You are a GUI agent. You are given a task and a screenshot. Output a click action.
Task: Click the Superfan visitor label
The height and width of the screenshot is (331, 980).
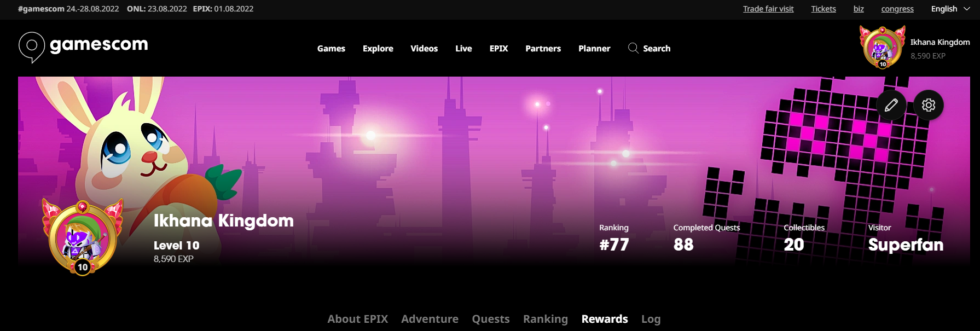906,245
